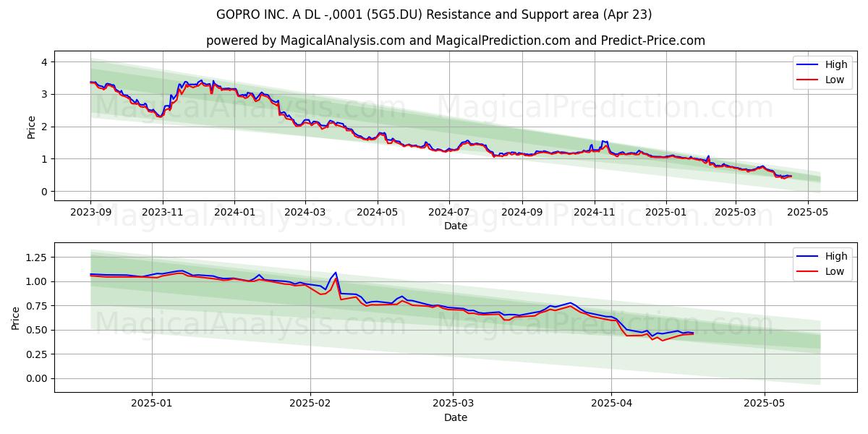This screenshot has height=434, width=868.
Task: Select the "Date" x-axis label under bottom chart
Action: 456,417
